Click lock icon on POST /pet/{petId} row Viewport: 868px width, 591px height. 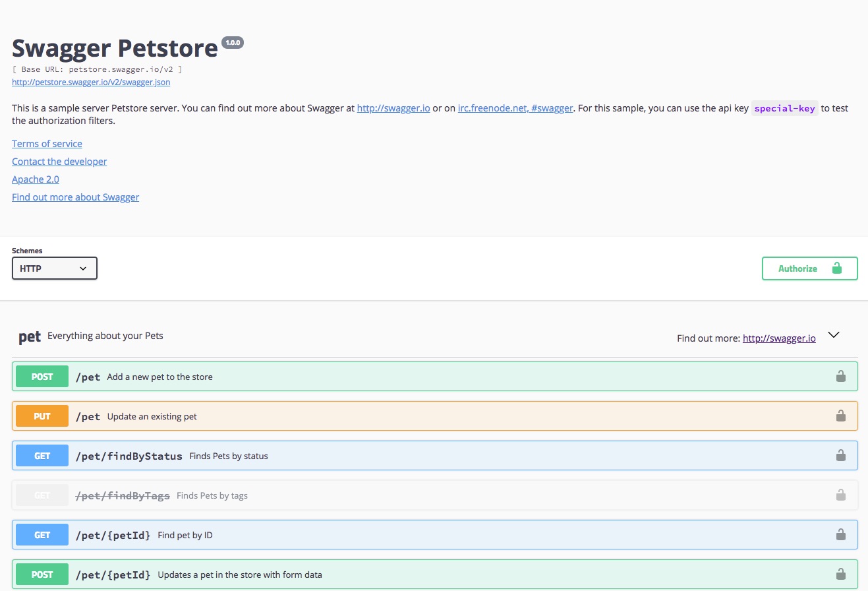coord(840,575)
